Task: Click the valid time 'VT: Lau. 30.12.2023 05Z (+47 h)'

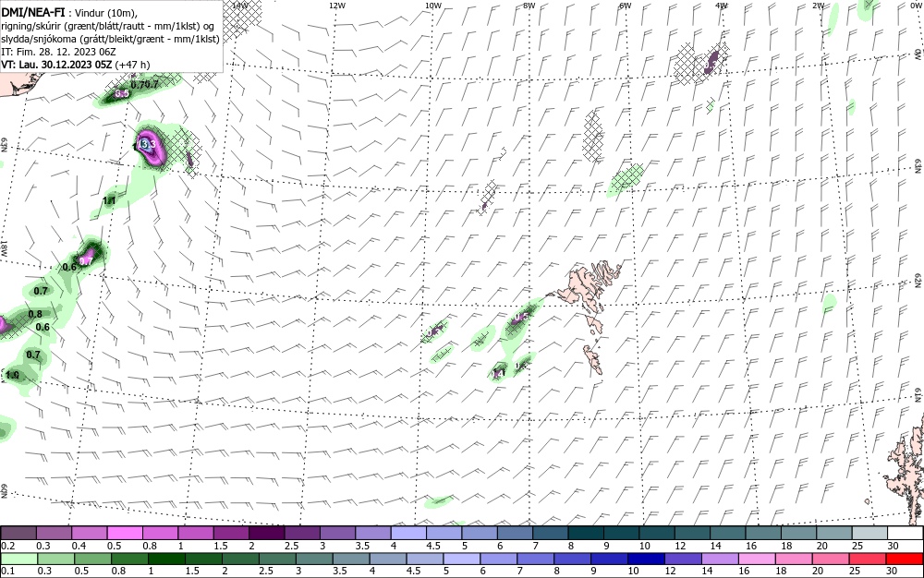Action: tap(76, 64)
